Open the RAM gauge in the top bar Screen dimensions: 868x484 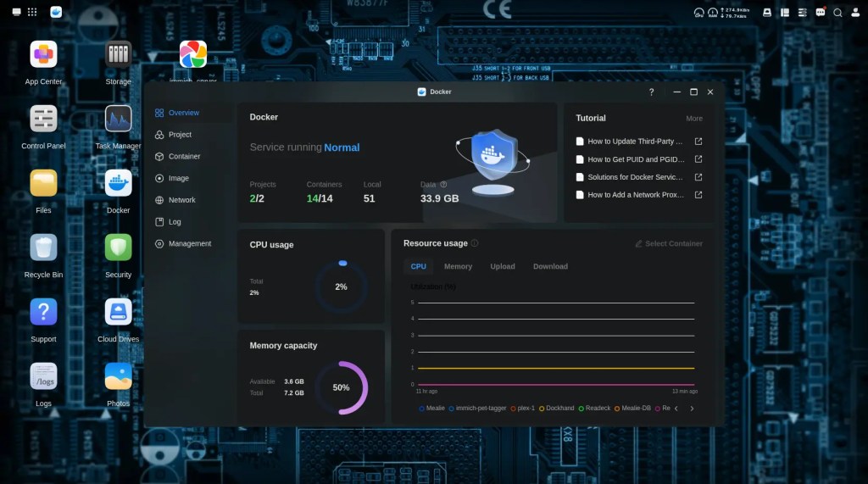[712, 12]
